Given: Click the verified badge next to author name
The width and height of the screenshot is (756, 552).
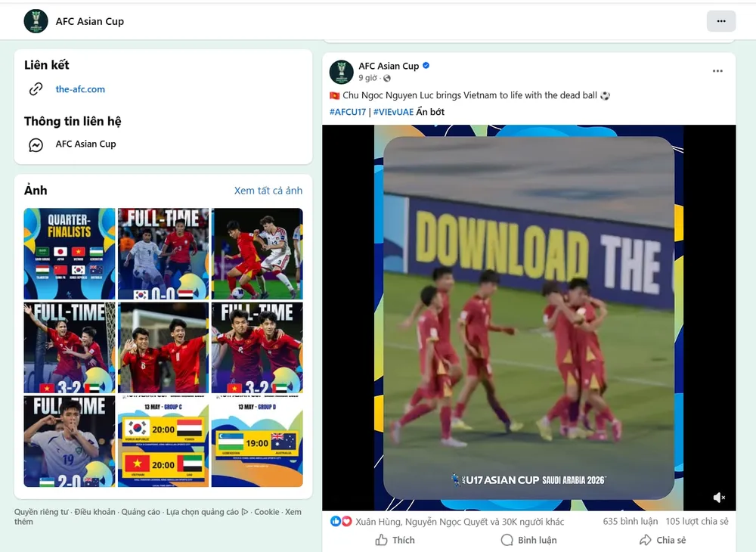Looking at the screenshot, I should click(426, 66).
